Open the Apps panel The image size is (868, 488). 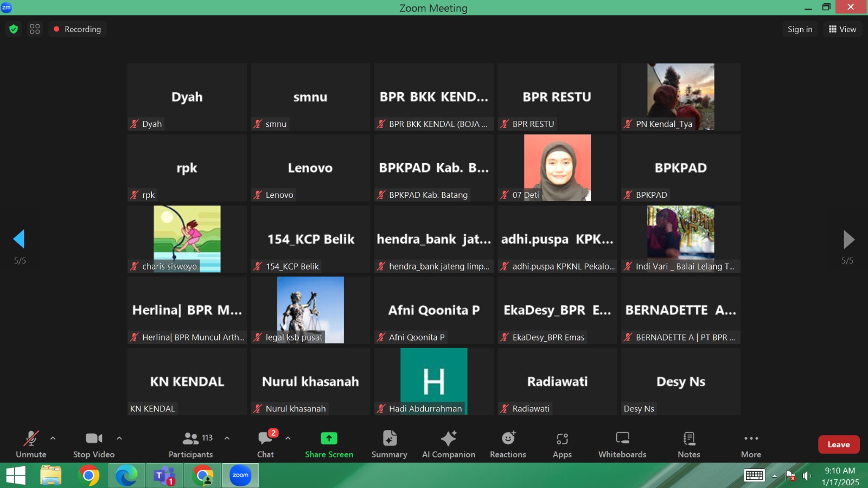click(562, 444)
